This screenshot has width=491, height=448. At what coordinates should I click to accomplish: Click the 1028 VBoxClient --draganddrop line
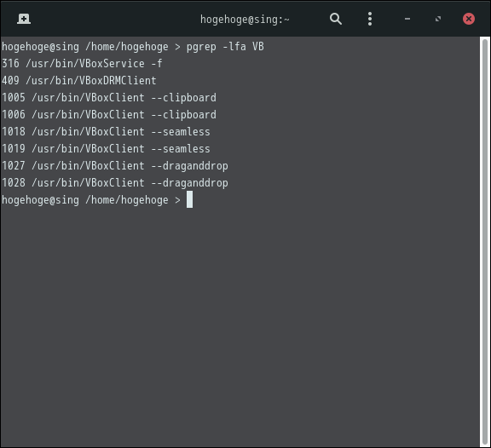click(x=115, y=183)
